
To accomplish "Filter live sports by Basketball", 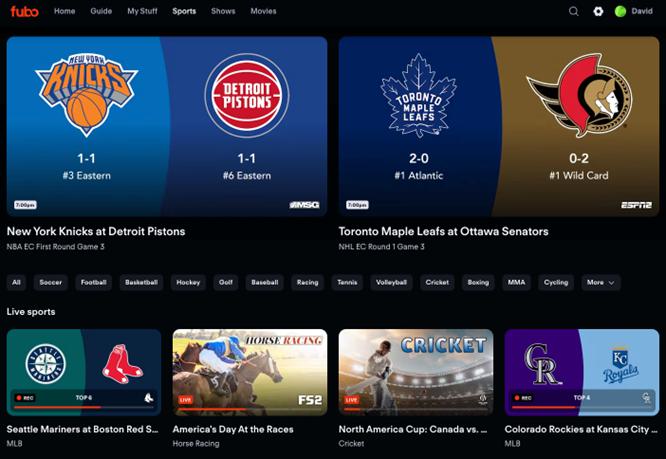I will point(141,282).
